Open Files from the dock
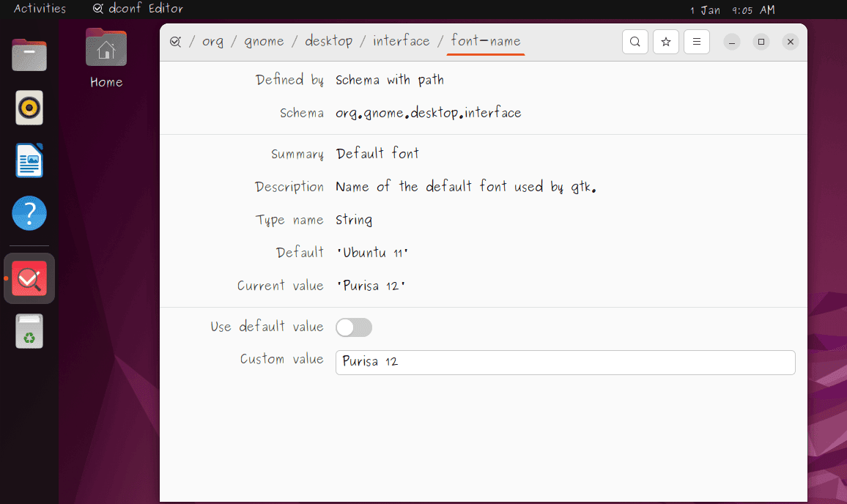Image resolution: width=847 pixels, height=504 pixels. 29,55
